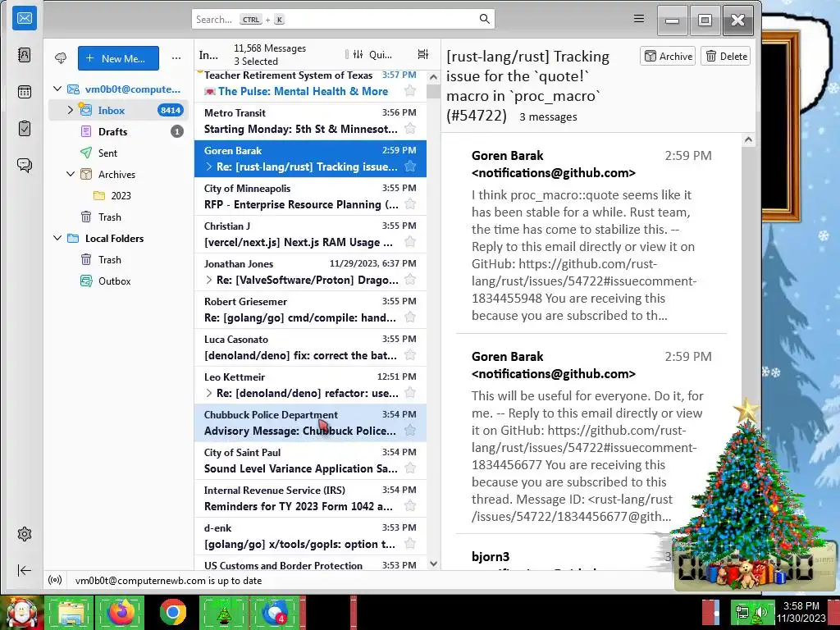Toggle star on Goren Barak message
Screen dimensions: 840x630
(x=410, y=166)
